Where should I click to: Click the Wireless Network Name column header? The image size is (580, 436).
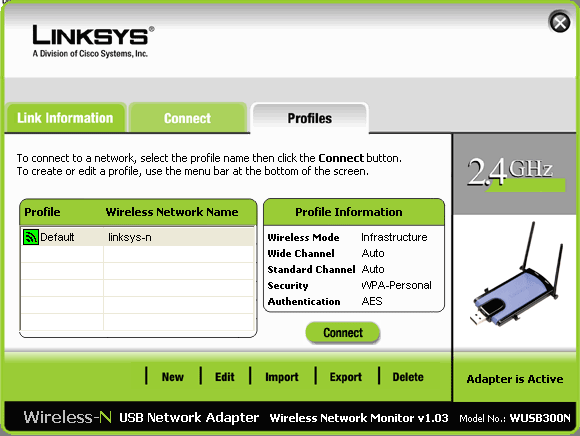(172, 212)
